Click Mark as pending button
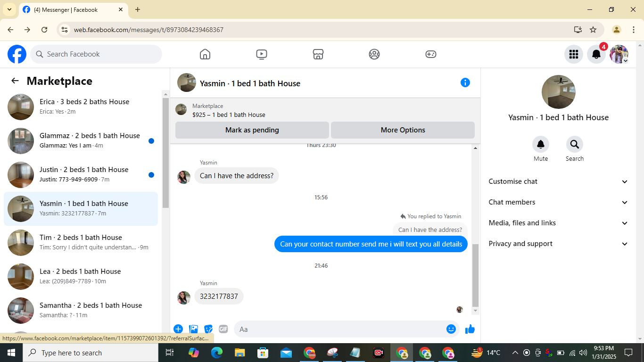The image size is (644, 362). tap(252, 130)
